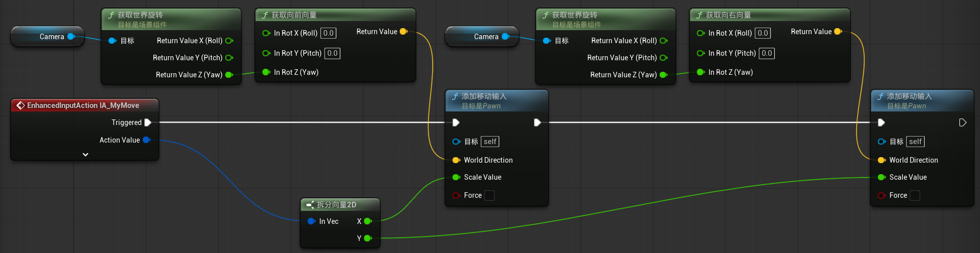Select the right Camera variable node

(482, 37)
